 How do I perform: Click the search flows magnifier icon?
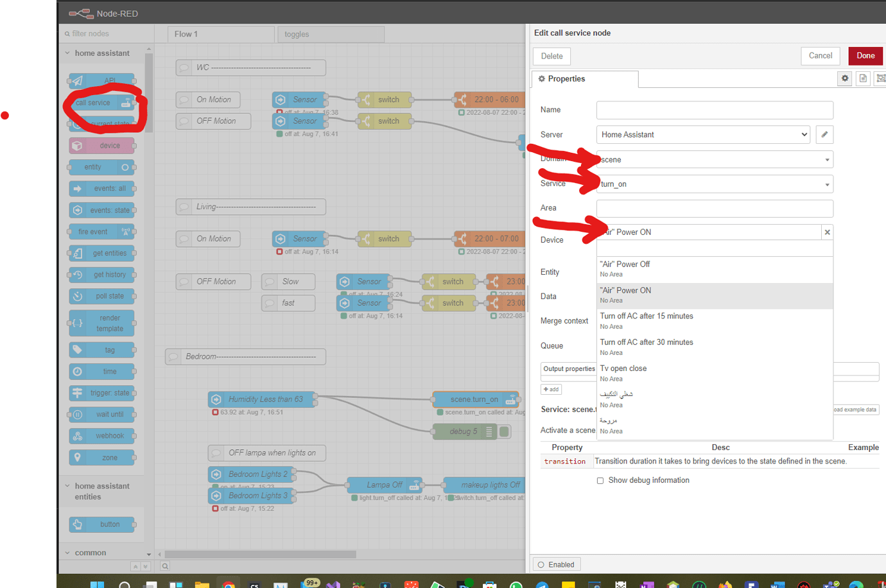tap(165, 566)
